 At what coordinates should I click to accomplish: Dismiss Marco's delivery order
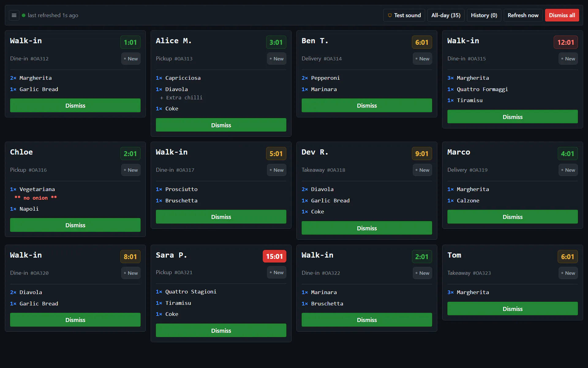[x=513, y=217]
